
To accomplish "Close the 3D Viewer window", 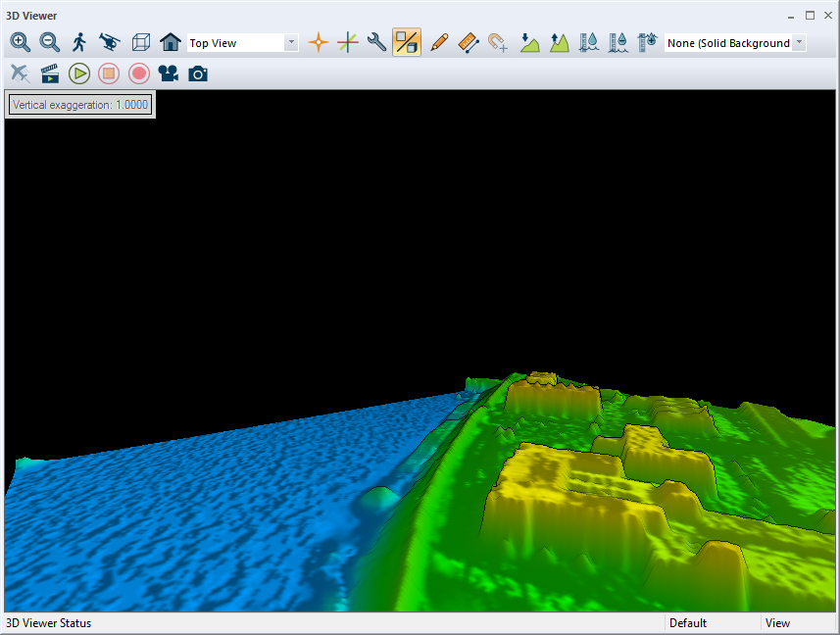I will 828,16.
